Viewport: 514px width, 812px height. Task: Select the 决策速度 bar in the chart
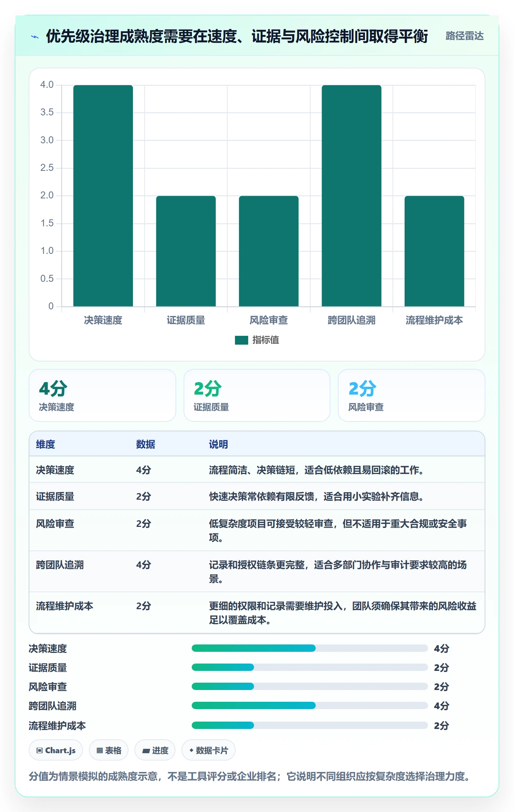tap(103, 195)
